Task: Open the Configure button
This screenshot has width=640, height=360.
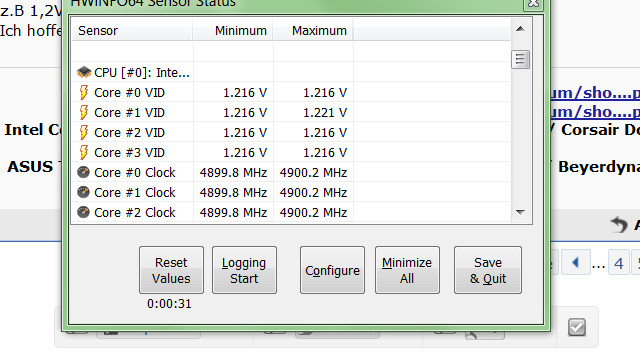Action: pos(332,270)
